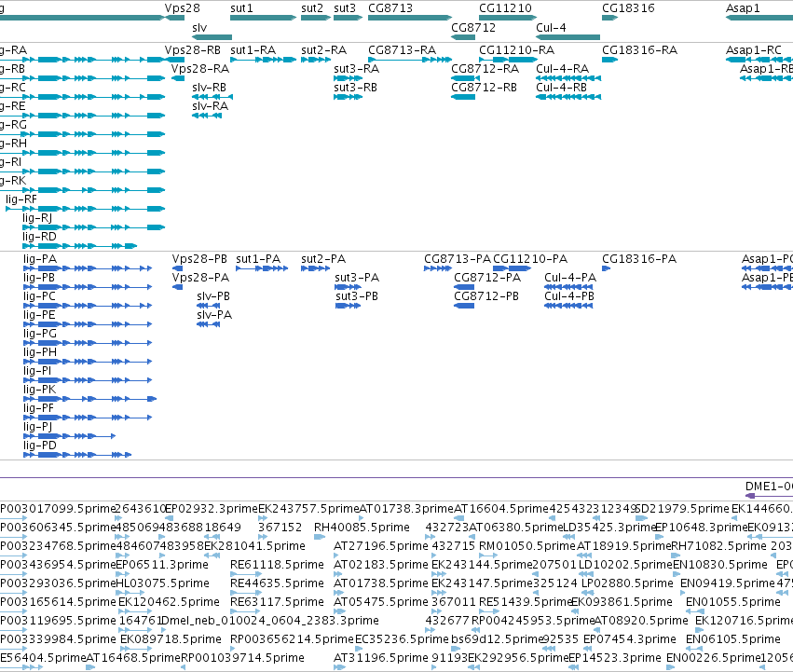Select the CG11210 gene feature

click(x=508, y=18)
